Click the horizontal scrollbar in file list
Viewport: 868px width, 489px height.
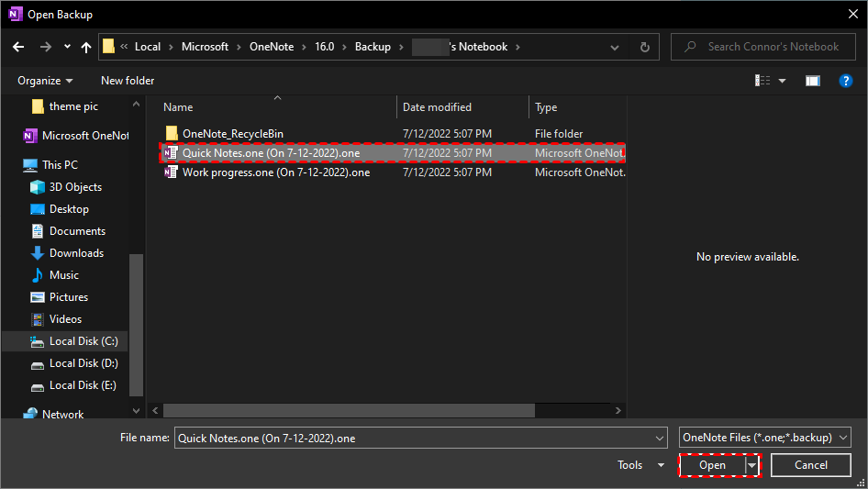pyautogui.click(x=367, y=411)
